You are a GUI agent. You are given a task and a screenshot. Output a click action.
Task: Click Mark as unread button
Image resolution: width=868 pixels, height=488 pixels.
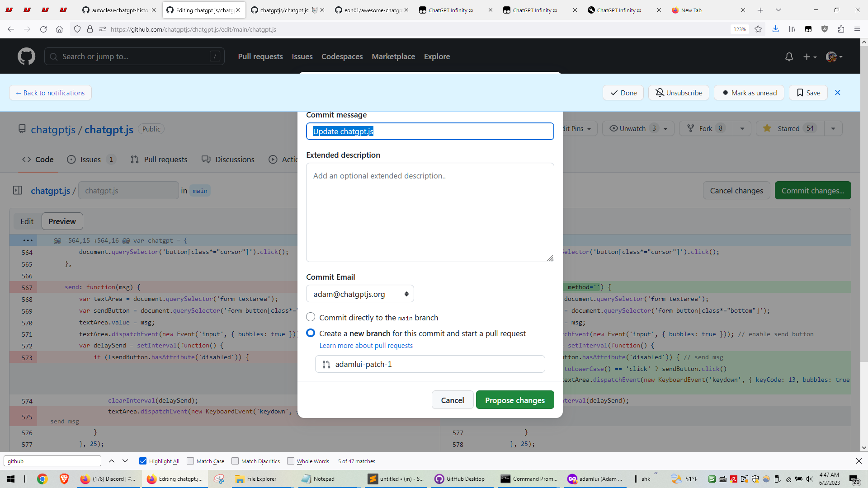point(749,93)
